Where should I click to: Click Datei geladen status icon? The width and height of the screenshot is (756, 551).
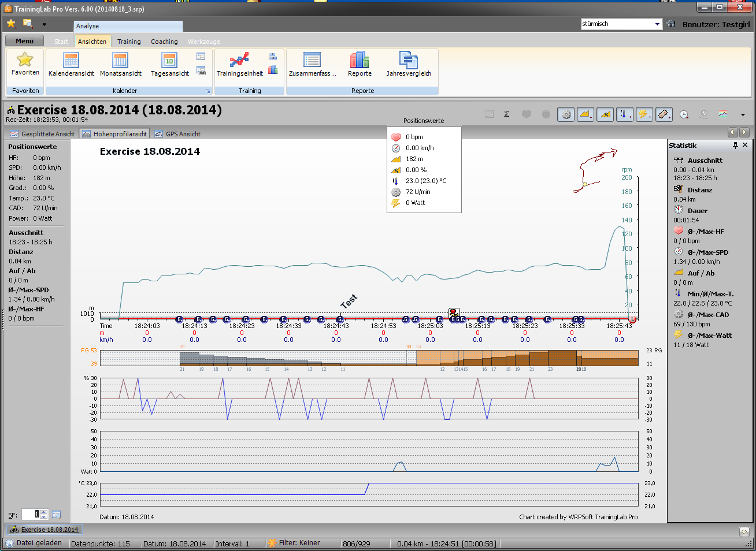point(9,543)
